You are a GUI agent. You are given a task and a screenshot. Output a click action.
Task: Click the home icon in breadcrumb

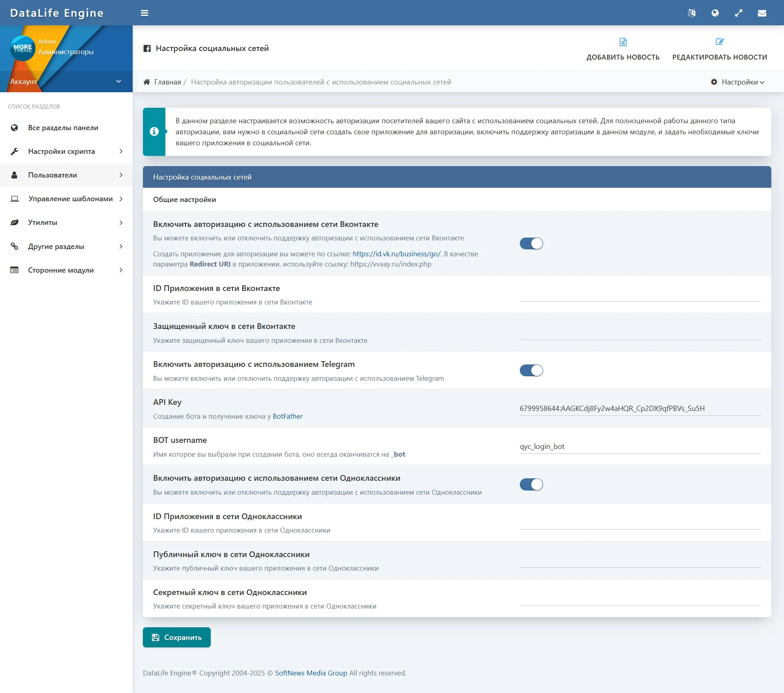147,82
